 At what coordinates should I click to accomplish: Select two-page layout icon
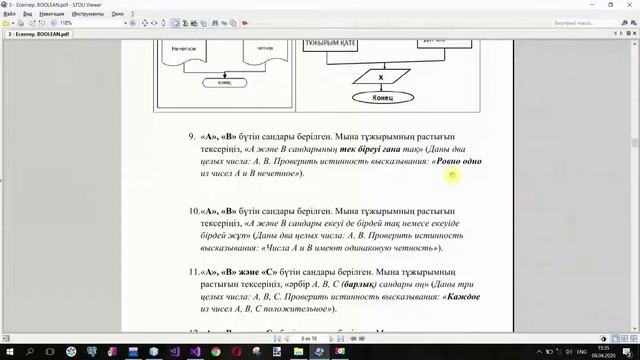coord(624,339)
